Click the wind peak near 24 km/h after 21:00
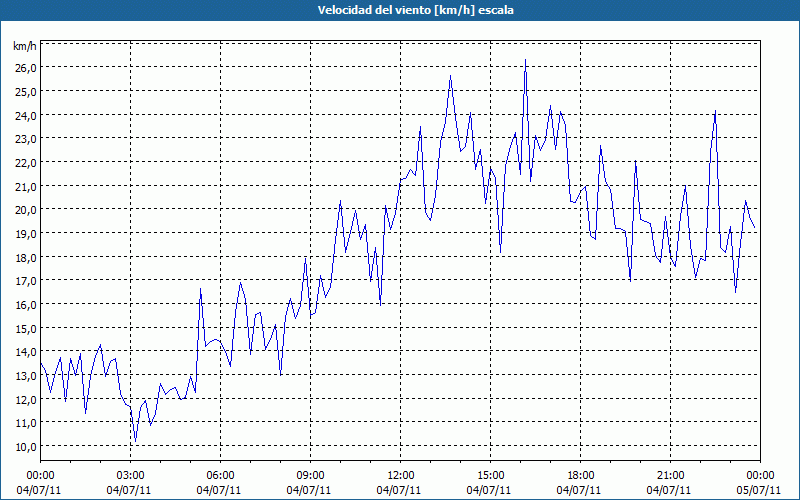Viewport: 800px width, 500px height. pyautogui.click(x=715, y=111)
